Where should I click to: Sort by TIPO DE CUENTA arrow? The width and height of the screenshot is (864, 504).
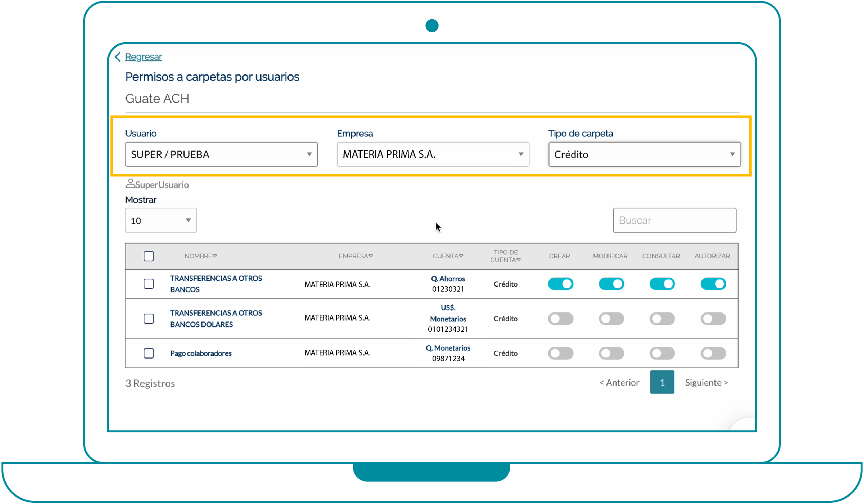point(519,260)
